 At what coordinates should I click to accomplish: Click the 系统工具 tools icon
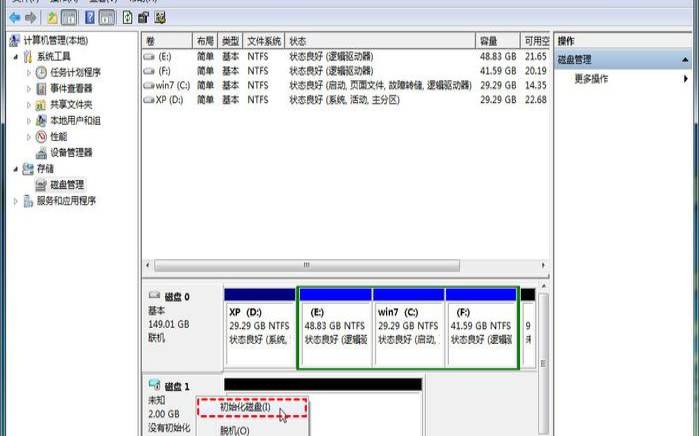point(28,57)
